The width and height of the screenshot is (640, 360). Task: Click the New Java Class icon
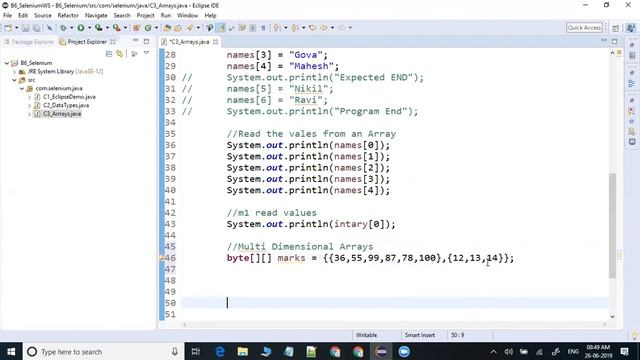(x=148, y=28)
